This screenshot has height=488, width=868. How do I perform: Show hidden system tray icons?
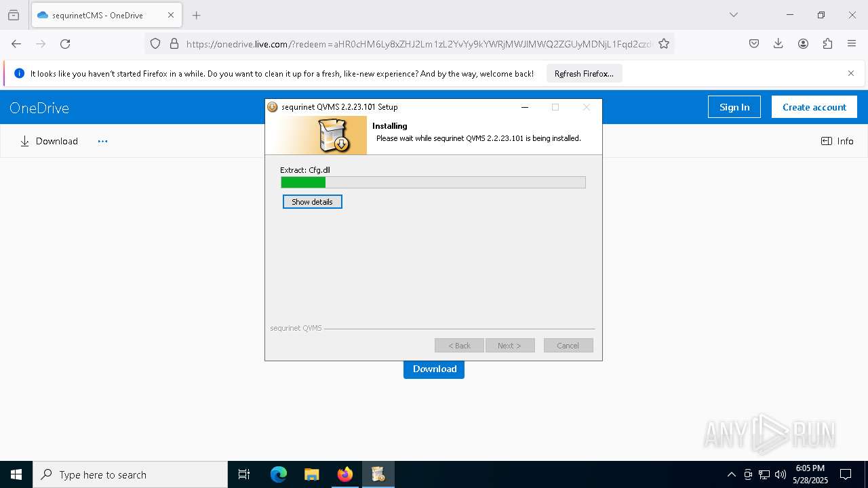(x=731, y=474)
